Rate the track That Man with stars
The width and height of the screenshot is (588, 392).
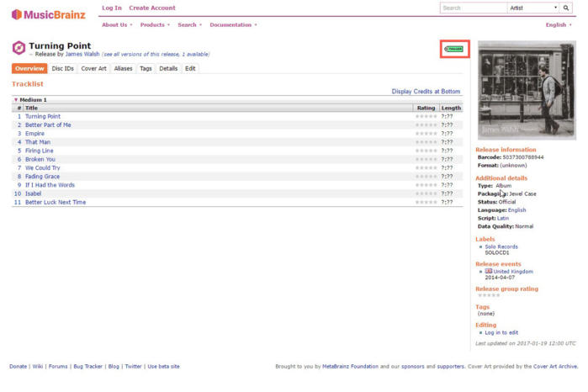pyautogui.click(x=426, y=142)
